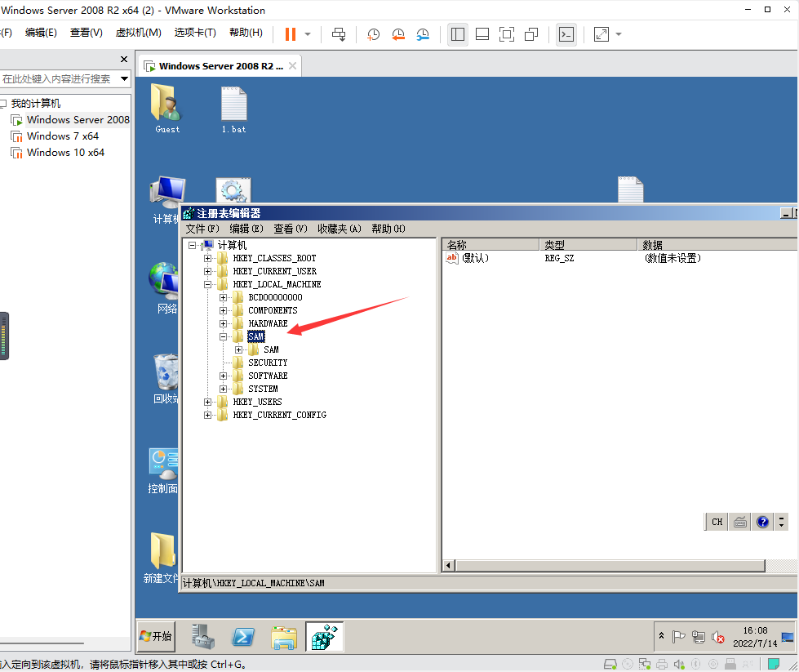Open VMware 选项卡(T) menu
This screenshot has width=799, height=672.
click(195, 33)
